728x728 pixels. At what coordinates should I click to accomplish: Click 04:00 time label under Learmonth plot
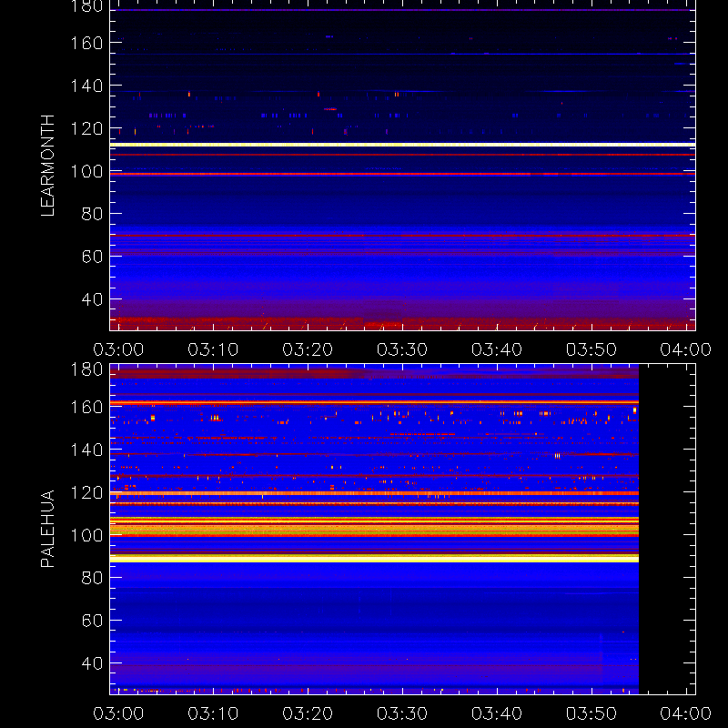pos(686,349)
